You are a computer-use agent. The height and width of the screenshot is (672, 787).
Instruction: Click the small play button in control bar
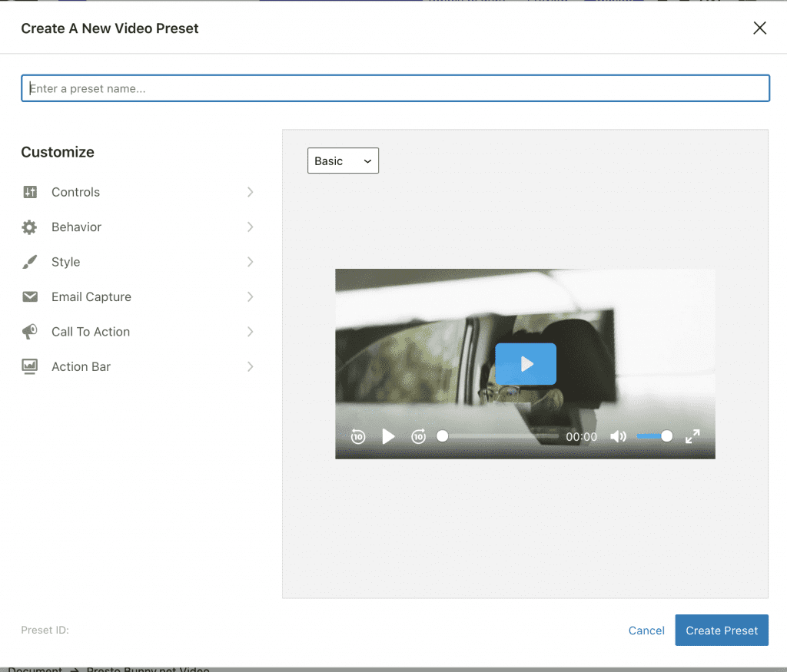pos(388,437)
